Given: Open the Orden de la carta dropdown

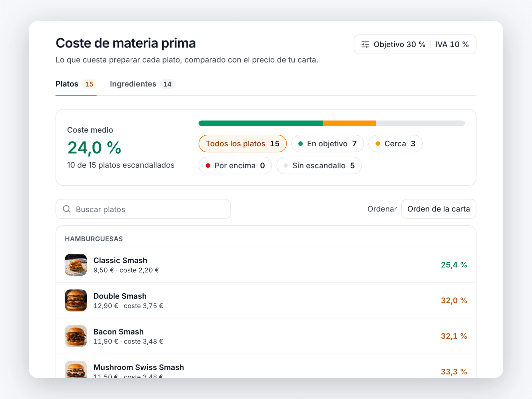Looking at the screenshot, I should click(439, 209).
